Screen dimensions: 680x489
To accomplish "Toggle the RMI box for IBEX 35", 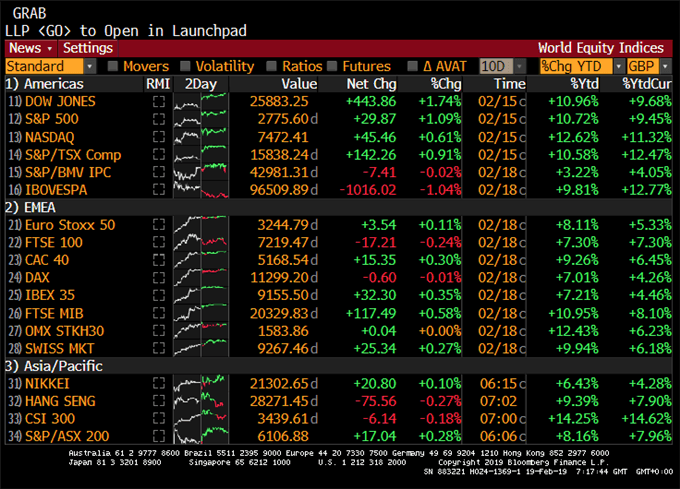I will (159, 295).
